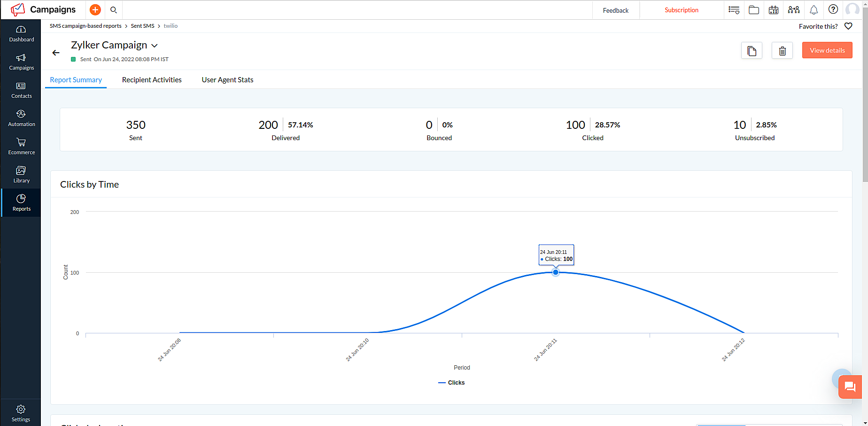Open the search magnifier icon

click(114, 9)
